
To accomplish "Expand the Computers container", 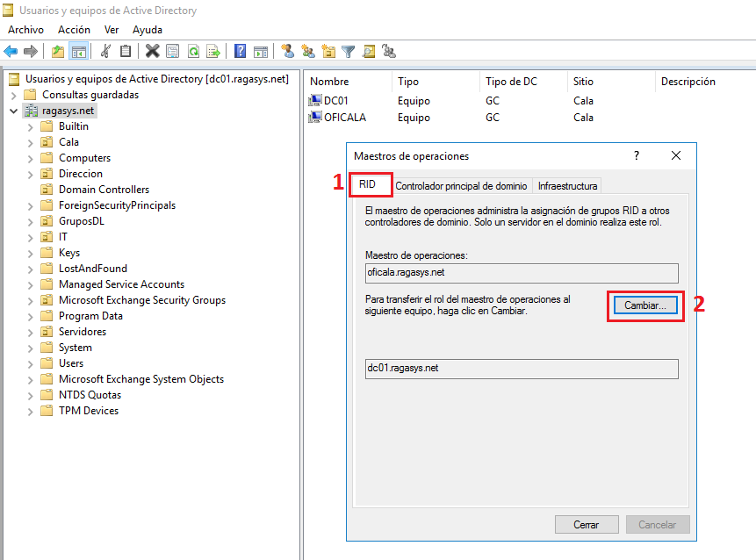I will pyautogui.click(x=30, y=159).
